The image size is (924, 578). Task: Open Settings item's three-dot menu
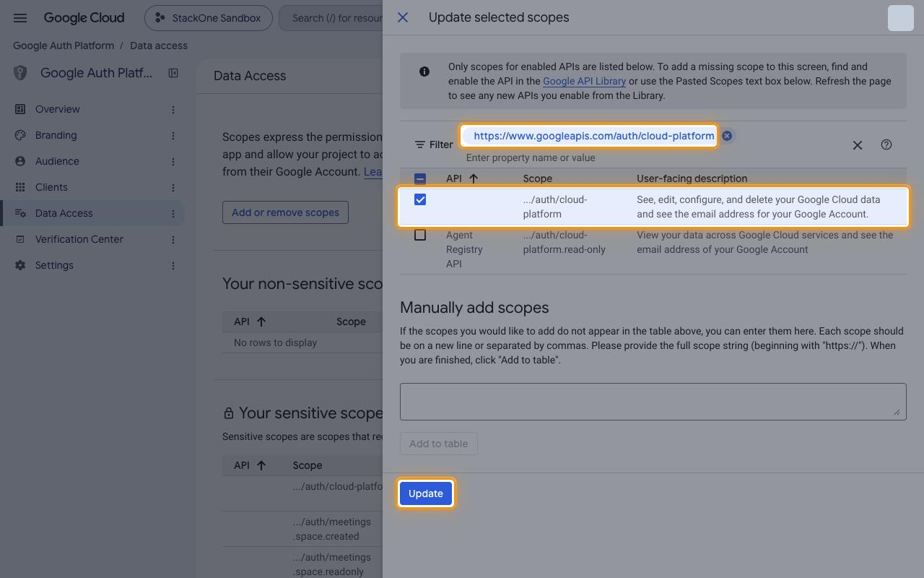click(173, 265)
